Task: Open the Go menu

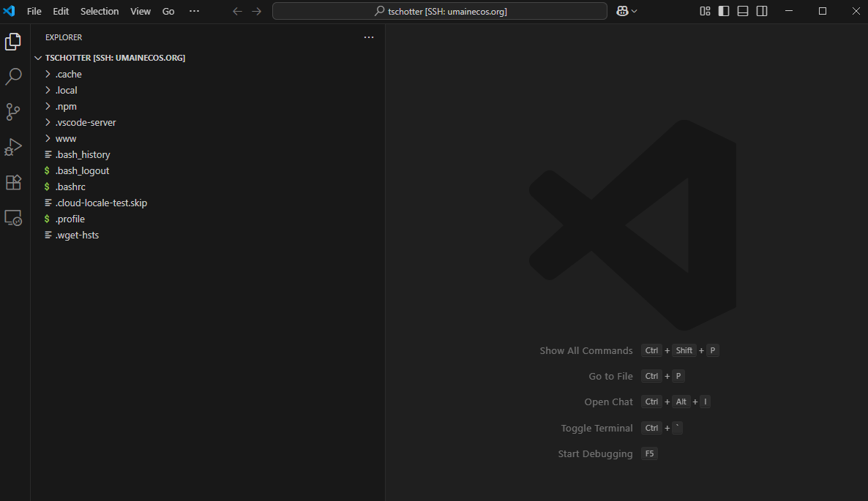Action: (168, 11)
